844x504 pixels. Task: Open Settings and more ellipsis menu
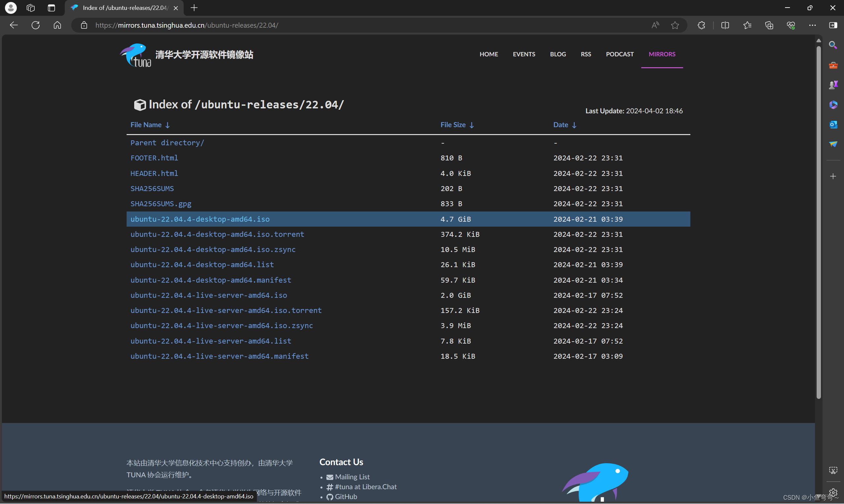pos(812,25)
